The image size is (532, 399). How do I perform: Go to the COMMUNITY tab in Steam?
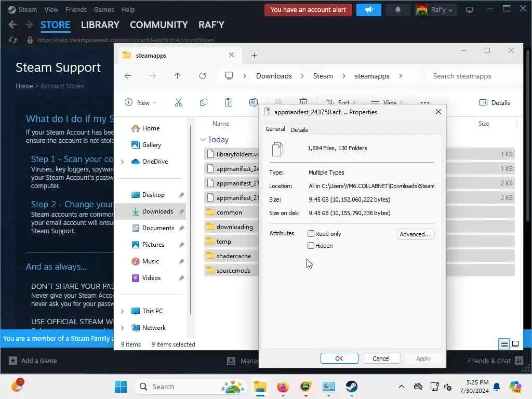pyautogui.click(x=159, y=25)
